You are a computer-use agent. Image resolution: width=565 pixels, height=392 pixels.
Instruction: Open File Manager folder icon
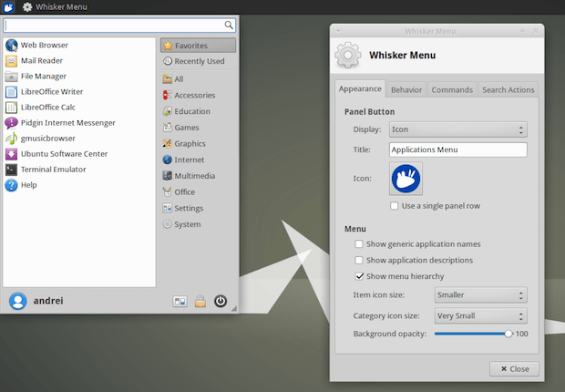[11, 76]
